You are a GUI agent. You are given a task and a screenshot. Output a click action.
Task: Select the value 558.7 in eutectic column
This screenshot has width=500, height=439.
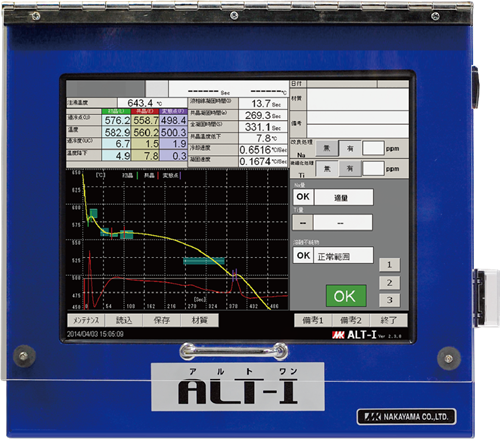(145, 120)
